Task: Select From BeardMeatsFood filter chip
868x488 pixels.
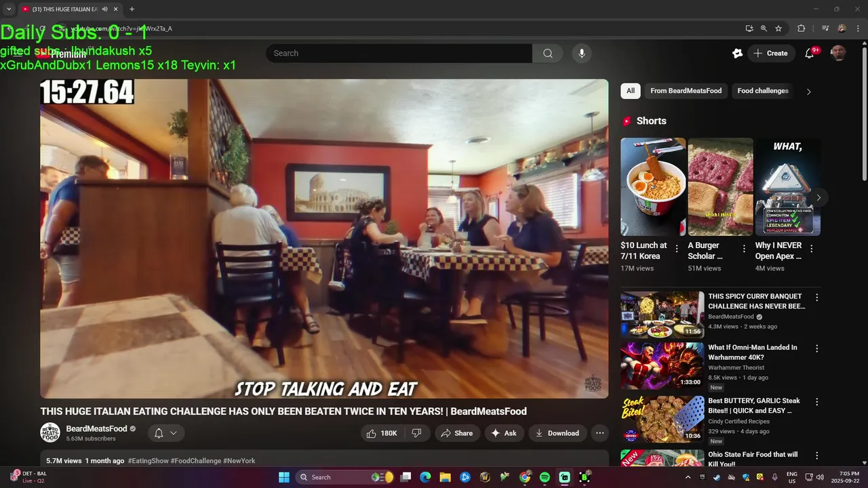Action: [x=686, y=91]
